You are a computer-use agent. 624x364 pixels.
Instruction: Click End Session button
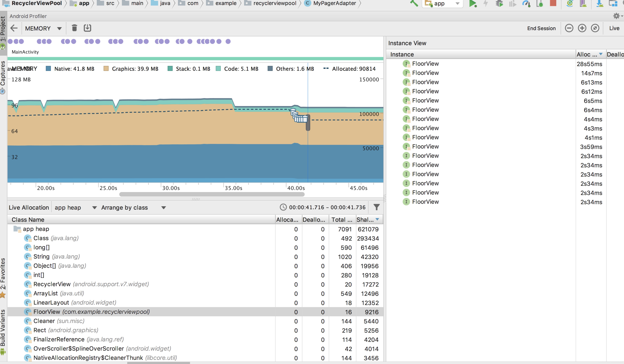541,28
